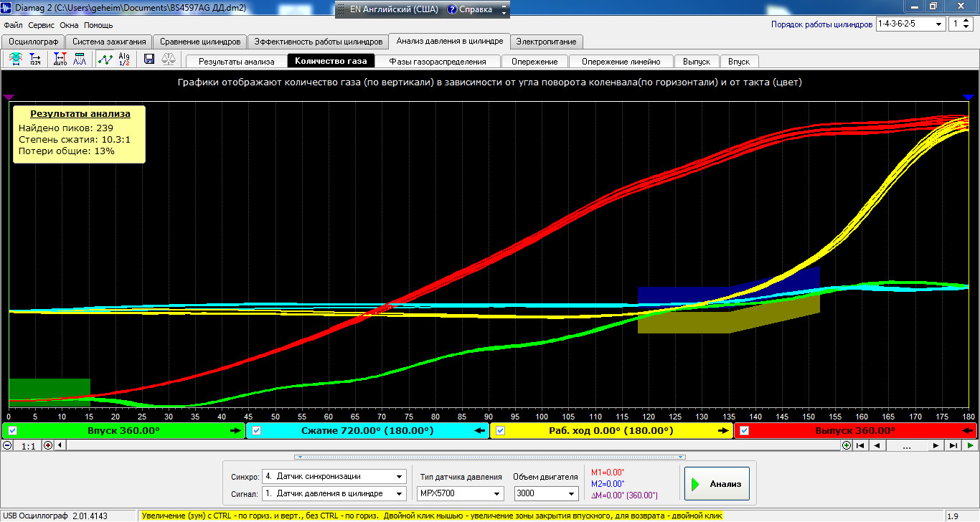Jump to first frame with skip-back button

tap(861, 445)
